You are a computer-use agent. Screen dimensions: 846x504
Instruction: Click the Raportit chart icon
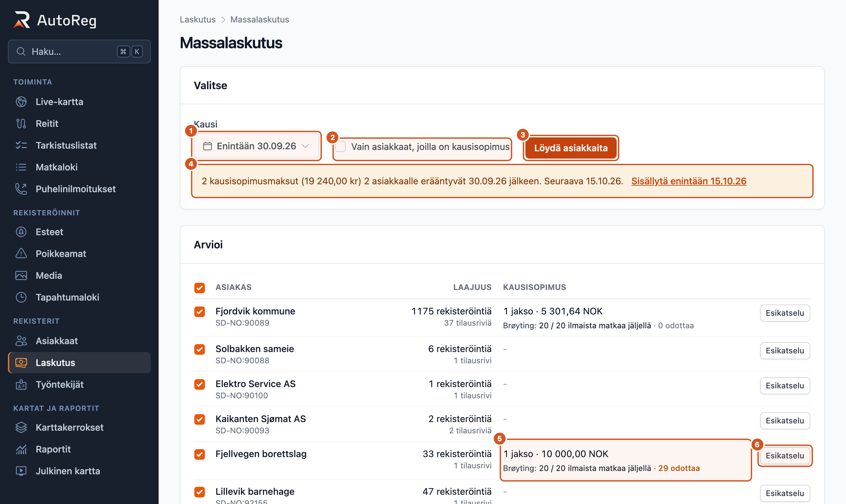21,449
